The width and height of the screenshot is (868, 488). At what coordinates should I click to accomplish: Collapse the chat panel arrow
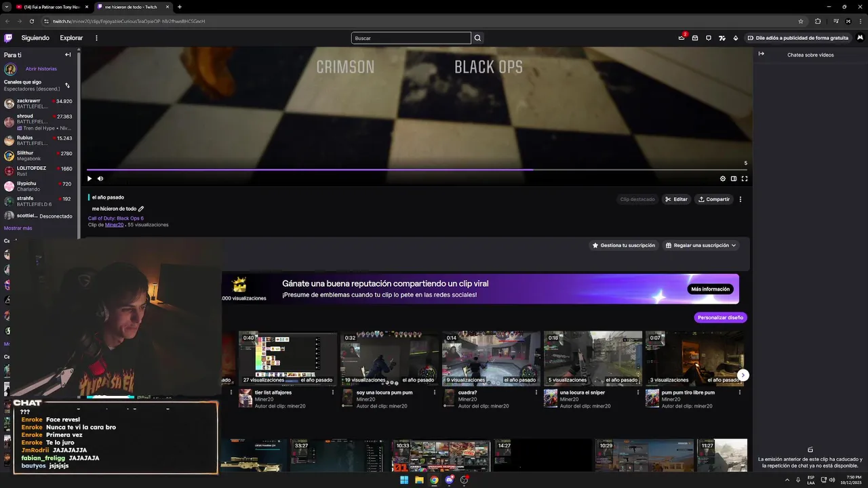[x=761, y=54]
